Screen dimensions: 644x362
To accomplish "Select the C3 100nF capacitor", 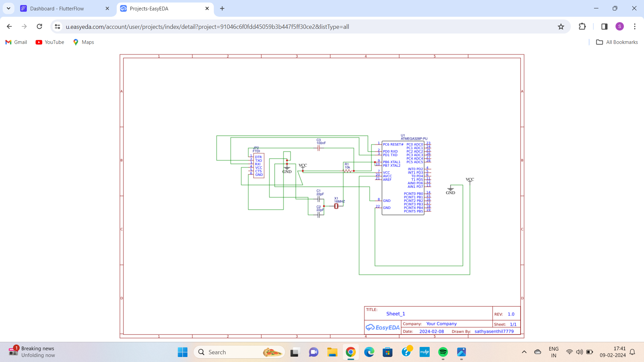I will tap(319, 148).
